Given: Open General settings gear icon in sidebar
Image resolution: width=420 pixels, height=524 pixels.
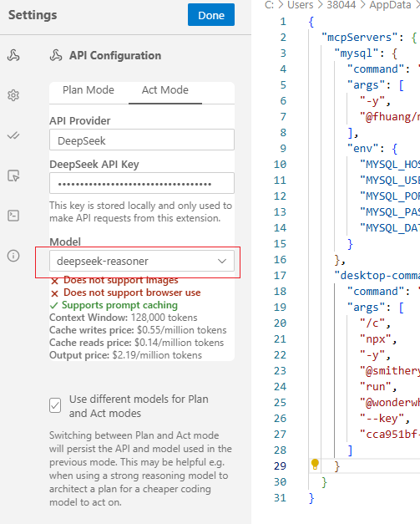Looking at the screenshot, I should [x=13, y=95].
